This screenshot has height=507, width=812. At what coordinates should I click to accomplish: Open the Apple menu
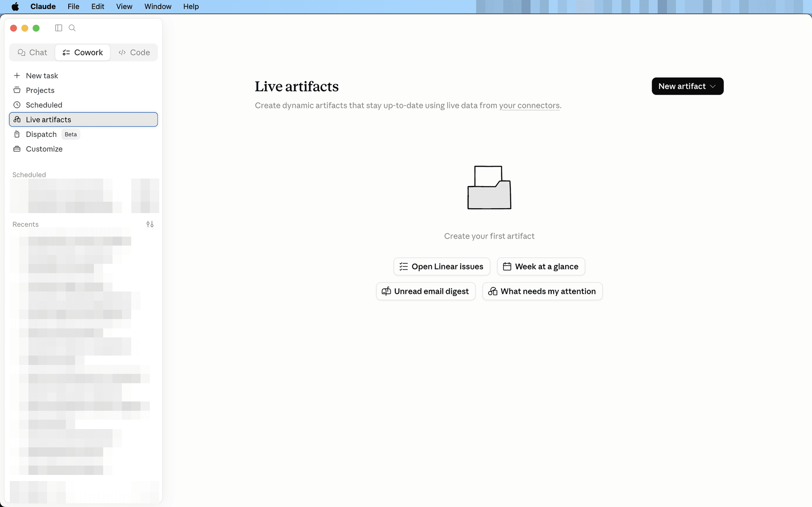click(x=15, y=6)
